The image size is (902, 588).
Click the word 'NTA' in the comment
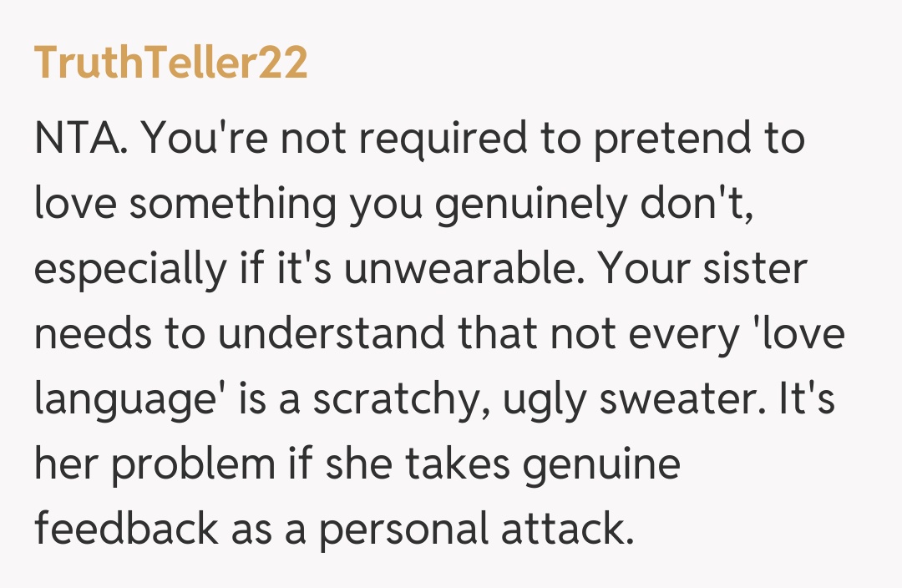[x=79, y=139]
